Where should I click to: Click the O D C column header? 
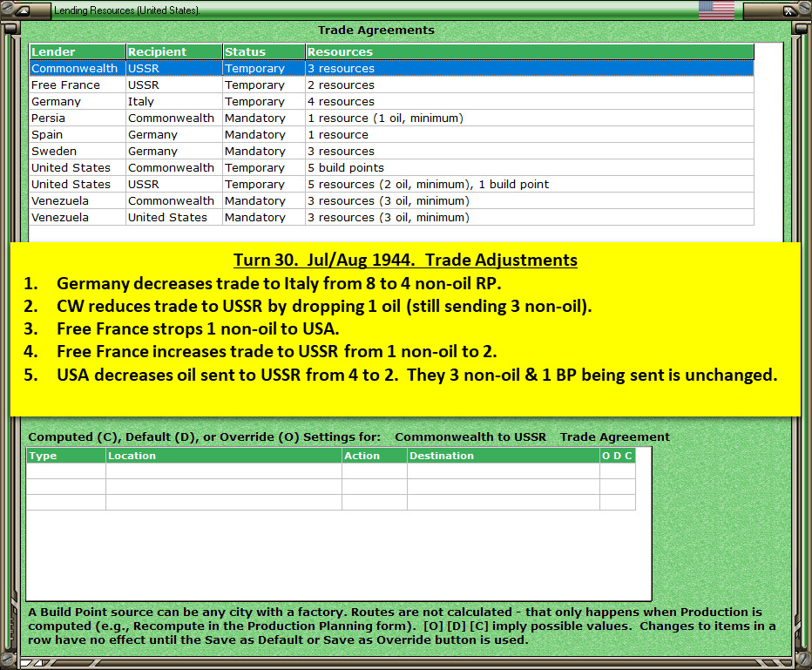coord(618,456)
